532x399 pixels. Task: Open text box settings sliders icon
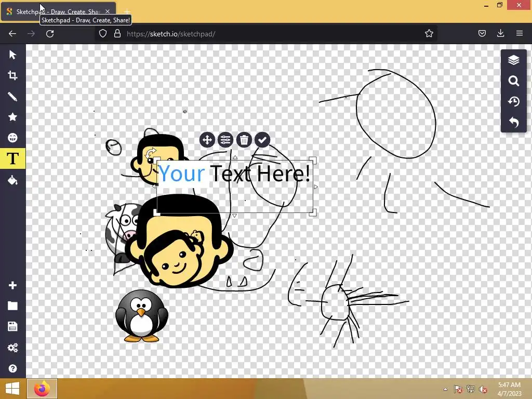[x=225, y=140]
